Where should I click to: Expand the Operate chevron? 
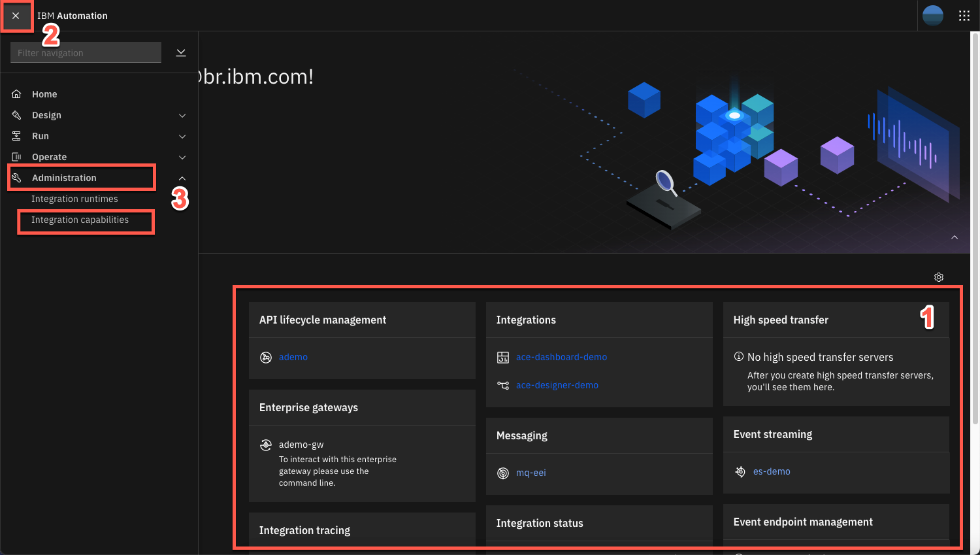182,158
